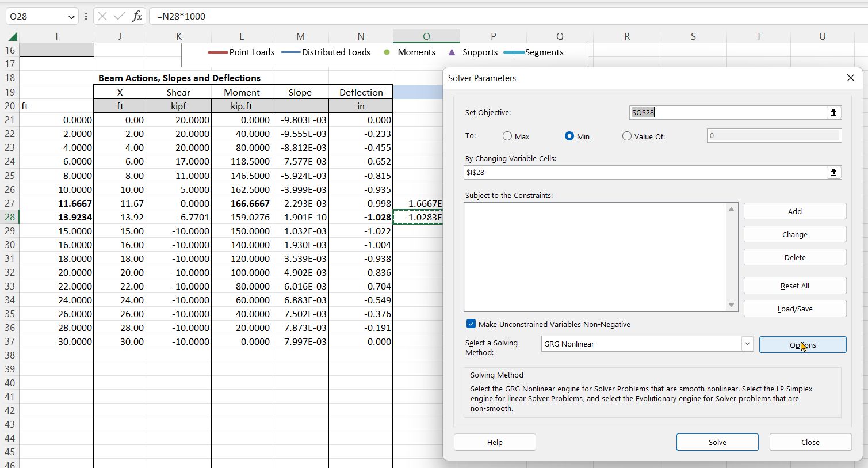Collapse the Changing Variable Cells range selector
The width and height of the screenshot is (868, 468).
click(x=833, y=172)
